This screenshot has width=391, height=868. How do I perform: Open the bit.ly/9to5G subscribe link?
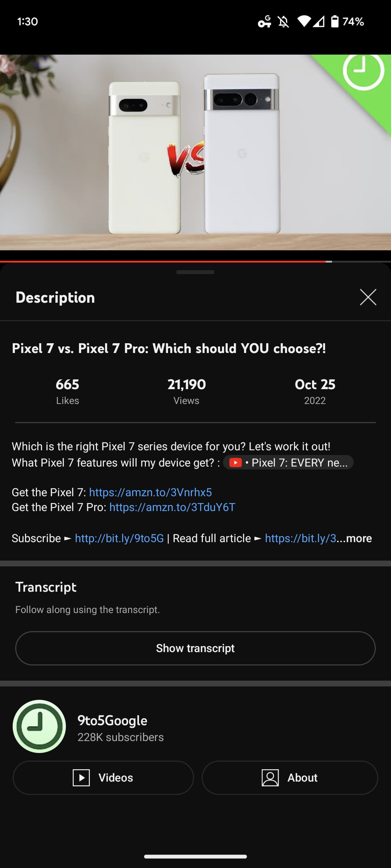[x=119, y=538]
